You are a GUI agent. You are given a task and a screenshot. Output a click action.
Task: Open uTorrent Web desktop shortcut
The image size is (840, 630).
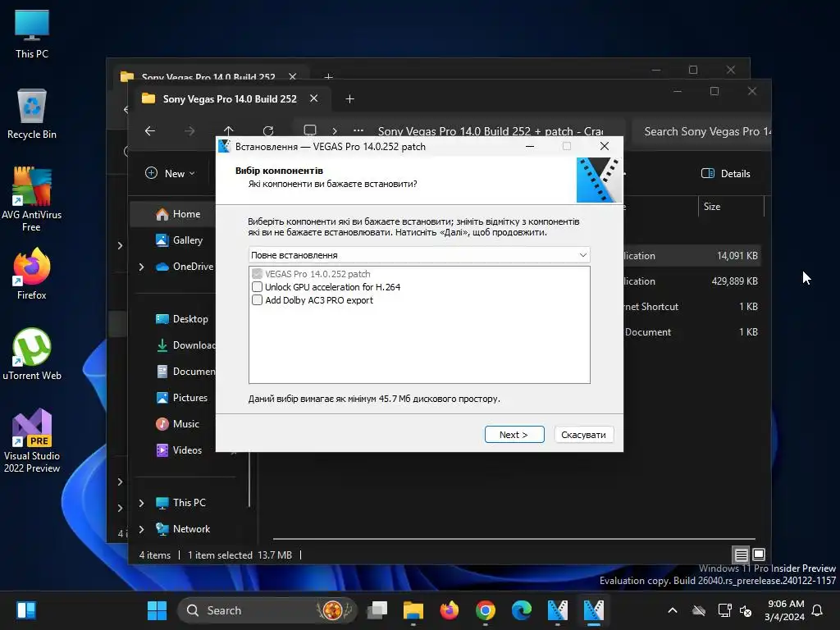(x=32, y=354)
